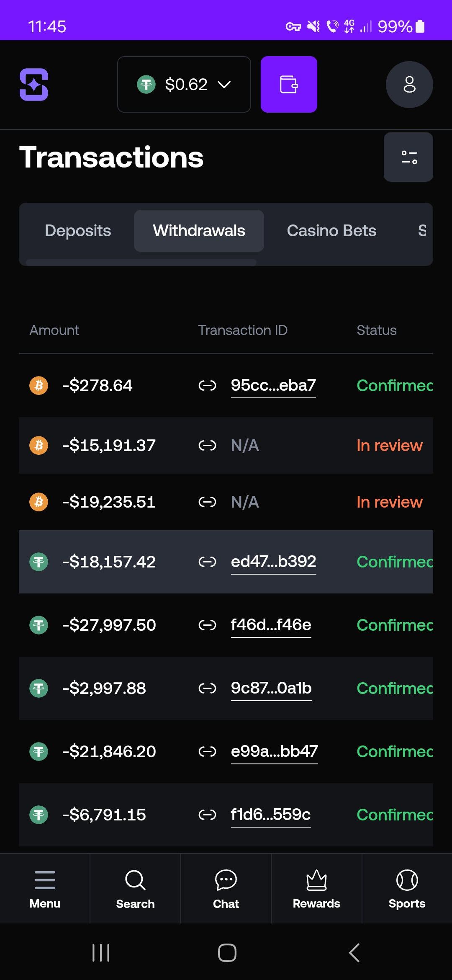Select the Casino Bets tab
452x980 pixels.
tap(331, 231)
